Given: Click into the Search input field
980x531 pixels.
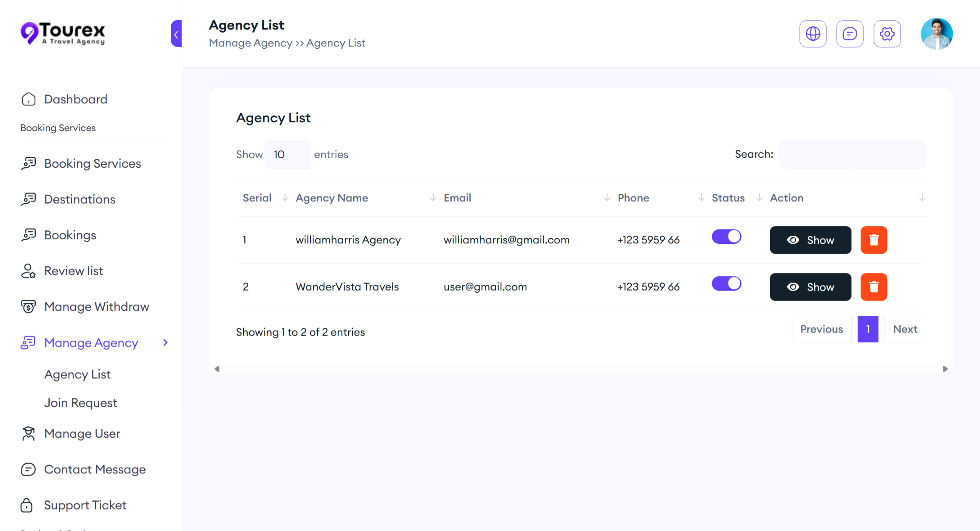Looking at the screenshot, I should click(852, 155).
